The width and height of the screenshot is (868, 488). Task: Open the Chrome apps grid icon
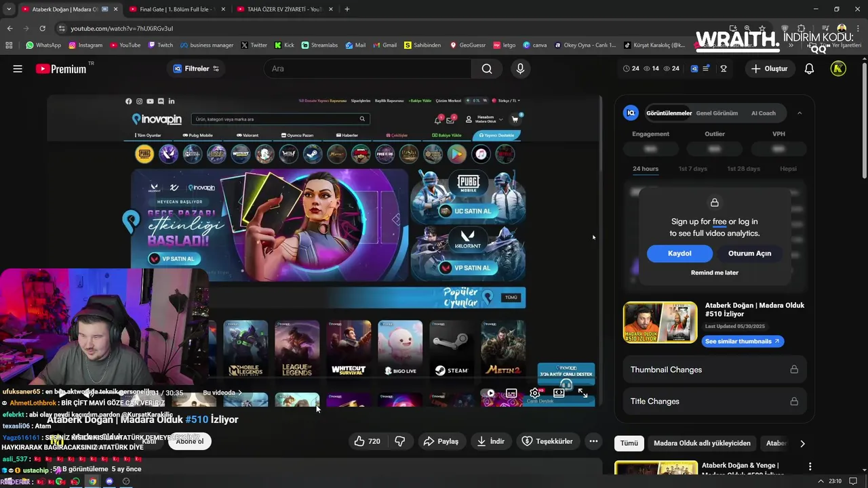click(9, 45)
